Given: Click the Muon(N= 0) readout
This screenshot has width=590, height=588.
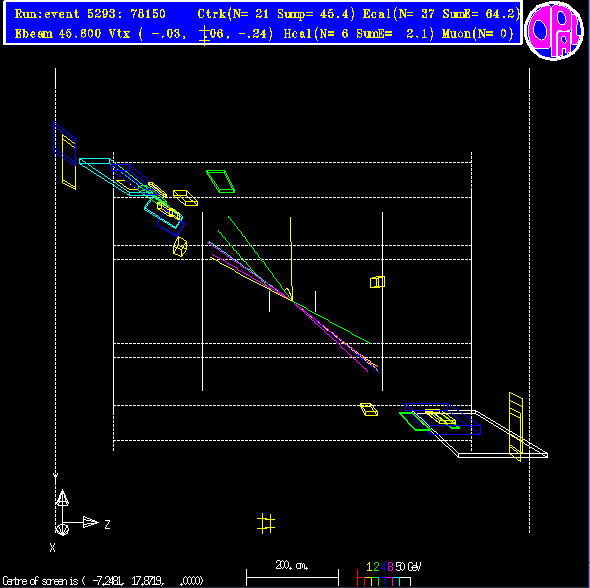Looking at the screenshot, I should coord(477,34).
